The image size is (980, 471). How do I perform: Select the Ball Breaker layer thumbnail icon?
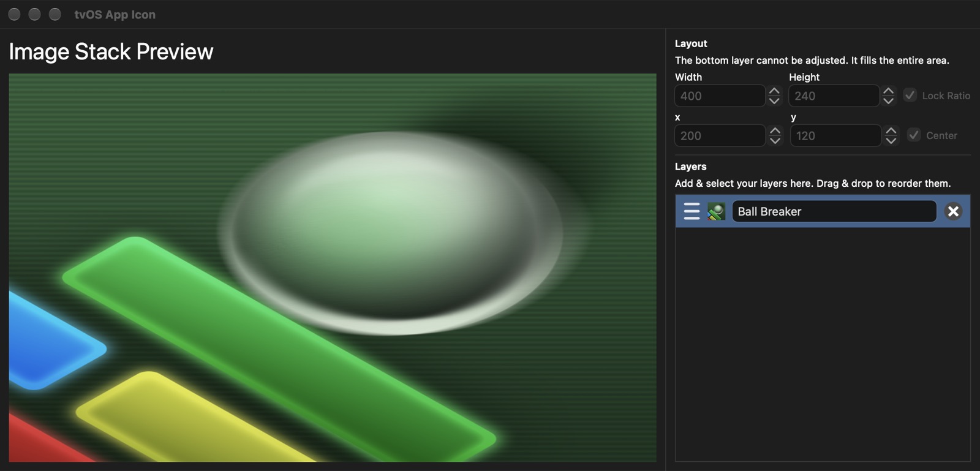pyautogui.click(x=716, y=211)
